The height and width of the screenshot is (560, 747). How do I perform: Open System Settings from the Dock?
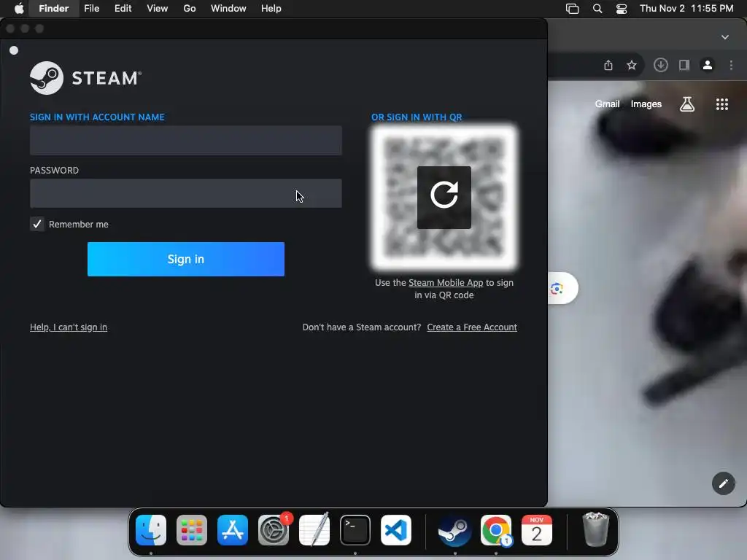274,530
